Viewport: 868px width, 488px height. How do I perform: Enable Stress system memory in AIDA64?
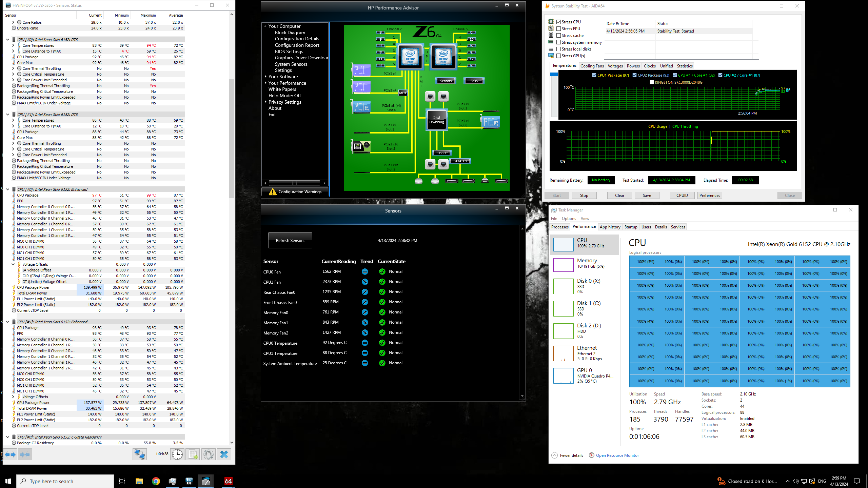559,42
